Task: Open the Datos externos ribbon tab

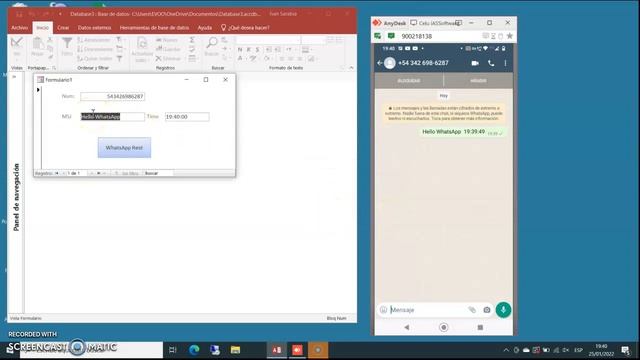Action: (94, 28)
